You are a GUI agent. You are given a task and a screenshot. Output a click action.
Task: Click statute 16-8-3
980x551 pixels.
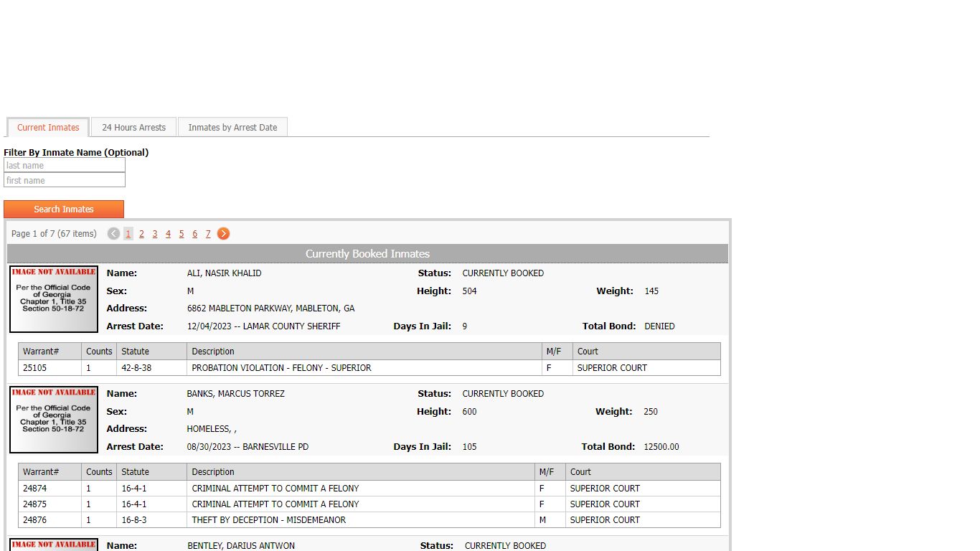(134, 520)
